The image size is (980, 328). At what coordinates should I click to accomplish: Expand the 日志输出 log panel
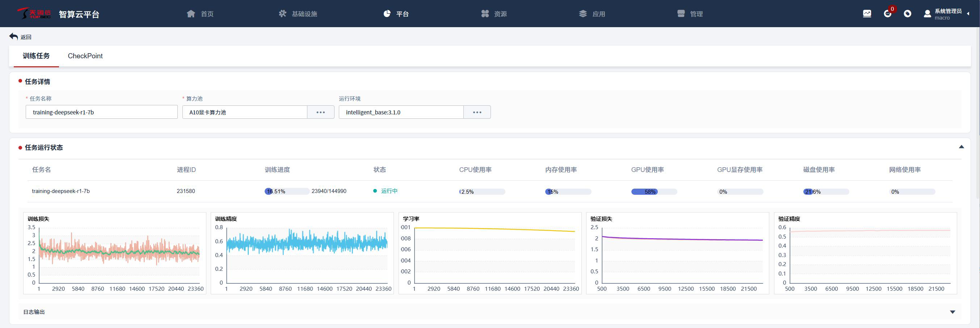(952, 312)
